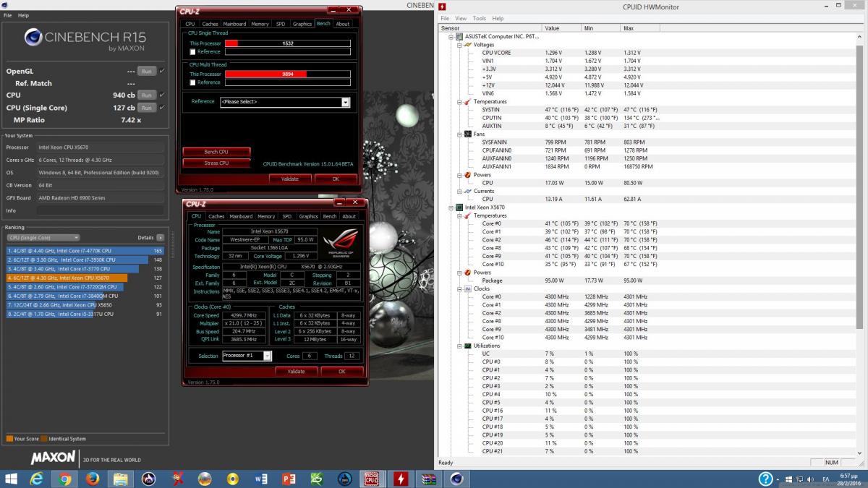Run the CPU benchmark in Cinebench

(x=146, y=95)
